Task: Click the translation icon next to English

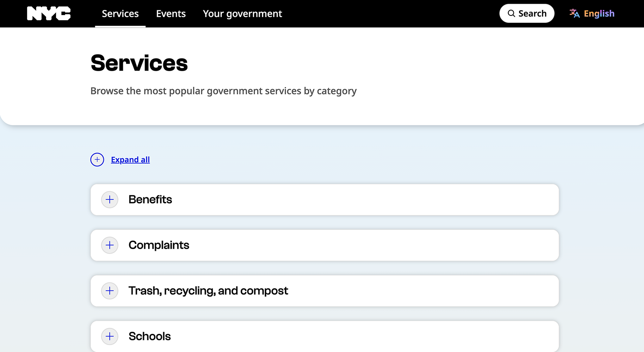Action: [x=575, y=13]
